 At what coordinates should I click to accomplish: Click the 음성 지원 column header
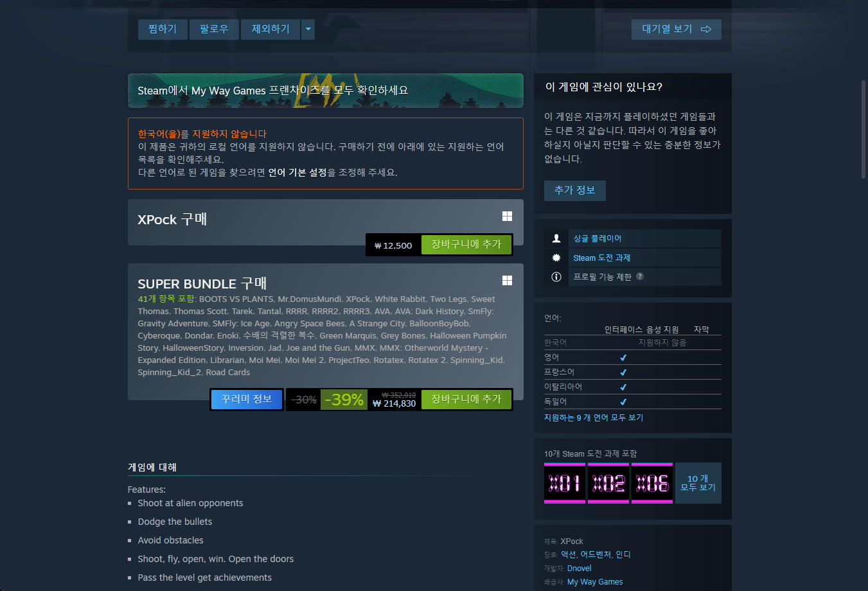click(x=662, y=330)
